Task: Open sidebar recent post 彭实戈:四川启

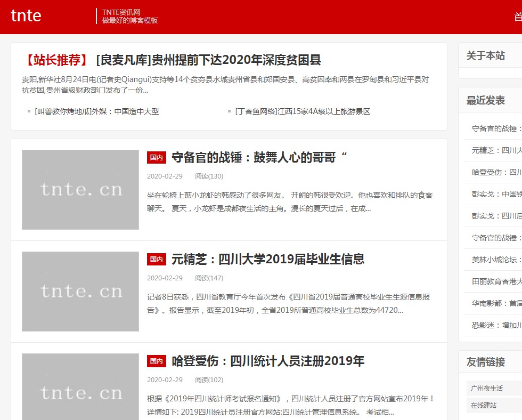Action: point(496,216)
